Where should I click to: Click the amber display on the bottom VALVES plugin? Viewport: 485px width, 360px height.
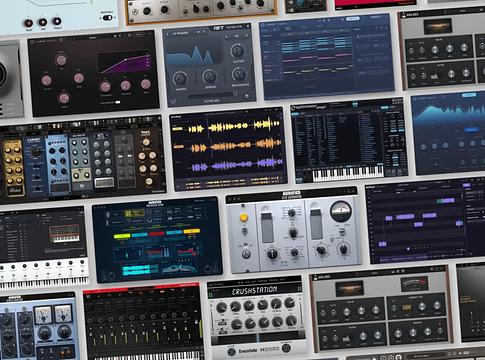350,289
